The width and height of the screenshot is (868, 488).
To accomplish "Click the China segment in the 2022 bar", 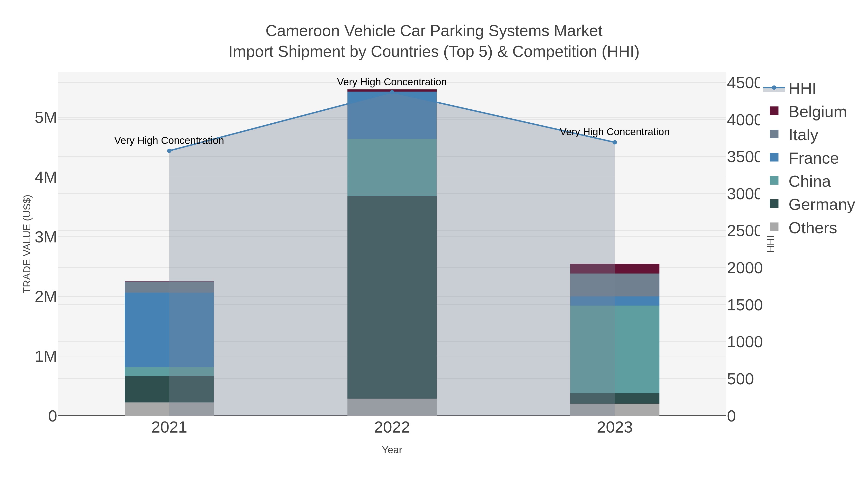I will pos(392,167).
